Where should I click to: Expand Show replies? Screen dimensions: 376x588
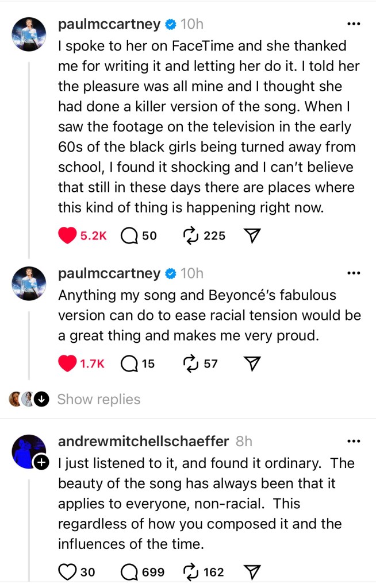pyautogui.click(x=98, y=399)
